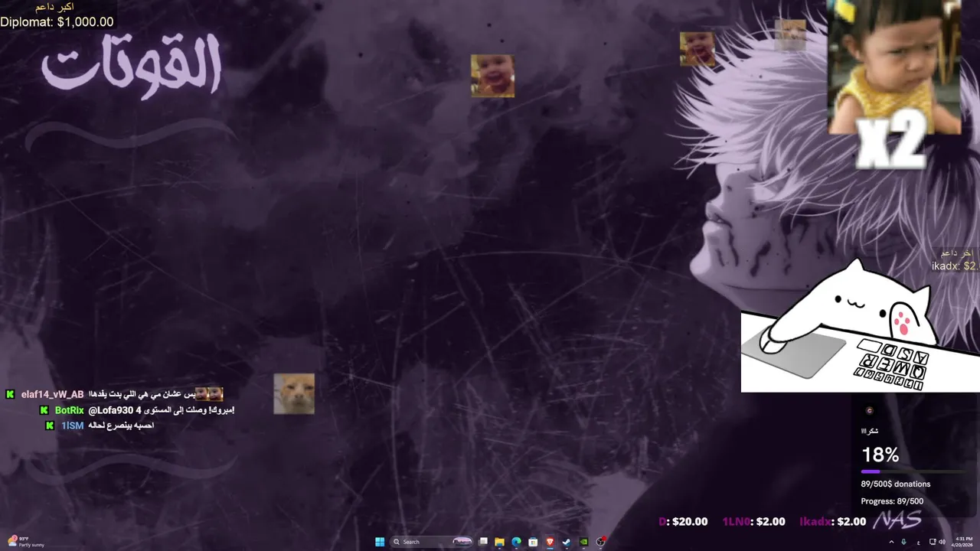Open the network tray icon
This screenshot has width=980, height=551.
(x=932, y=542)
